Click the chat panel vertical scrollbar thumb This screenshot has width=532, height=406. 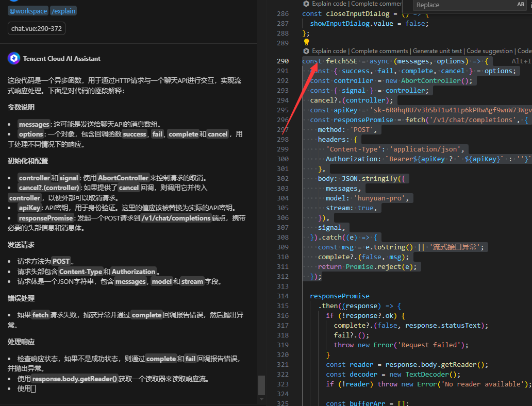(x=261, y=385)
